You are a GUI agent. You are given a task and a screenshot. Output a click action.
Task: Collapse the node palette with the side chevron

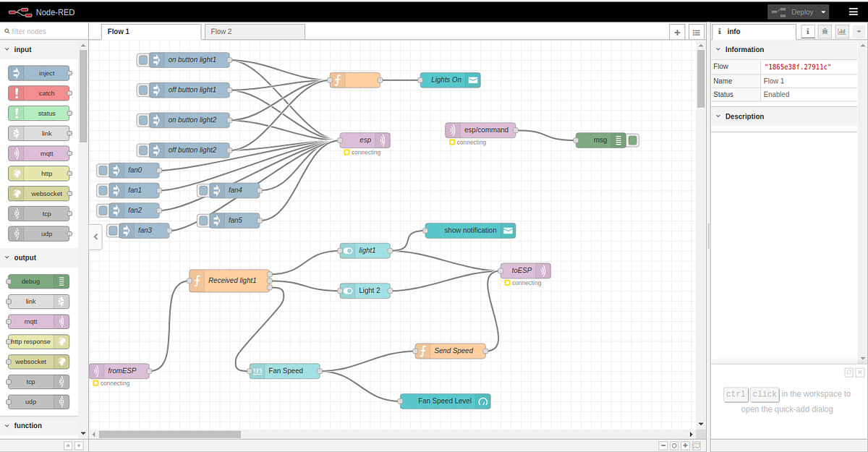(x=95, y=236)
